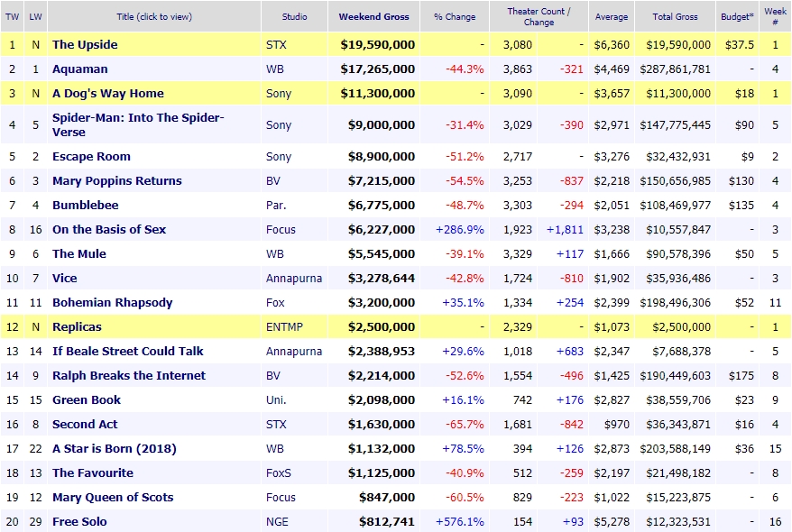Select theater count 3,863
Image resolution: width=792 pixels, height=532 pixels.
(518, 69)
